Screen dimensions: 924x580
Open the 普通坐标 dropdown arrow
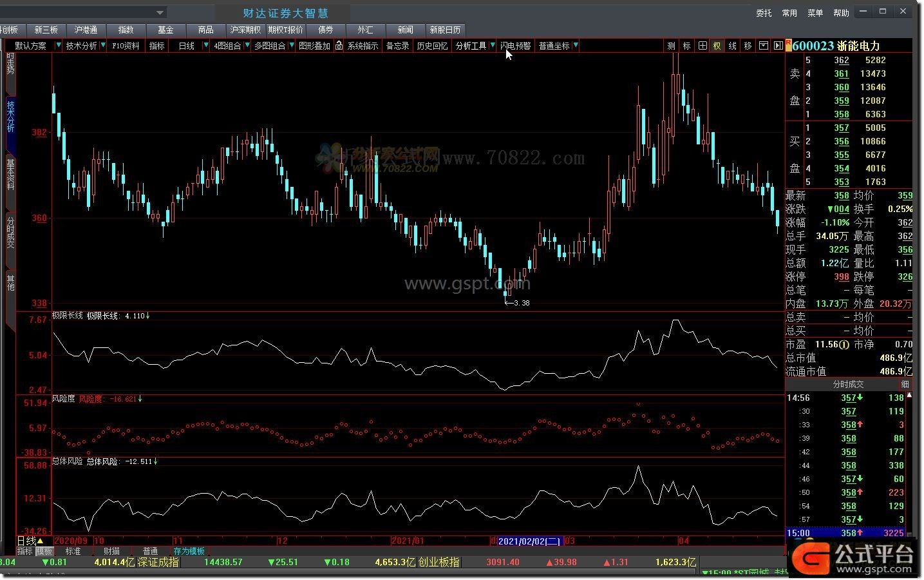(576, 46)
